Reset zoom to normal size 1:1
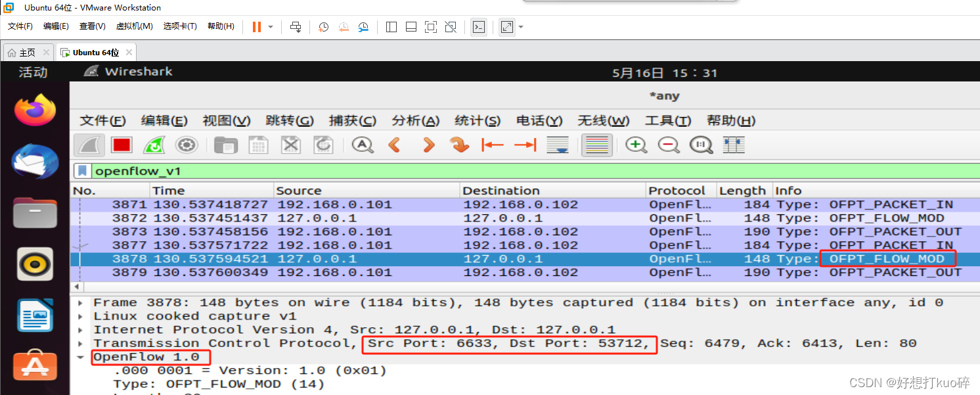Screen dimensions: 980x395 701,145
